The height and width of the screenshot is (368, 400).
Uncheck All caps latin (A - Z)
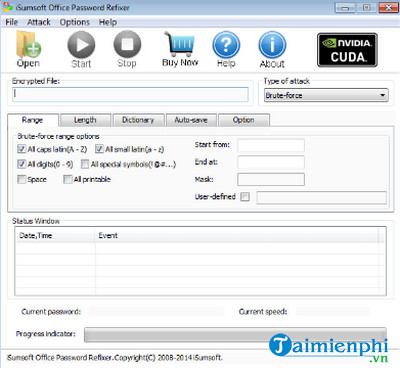(22, 149)
